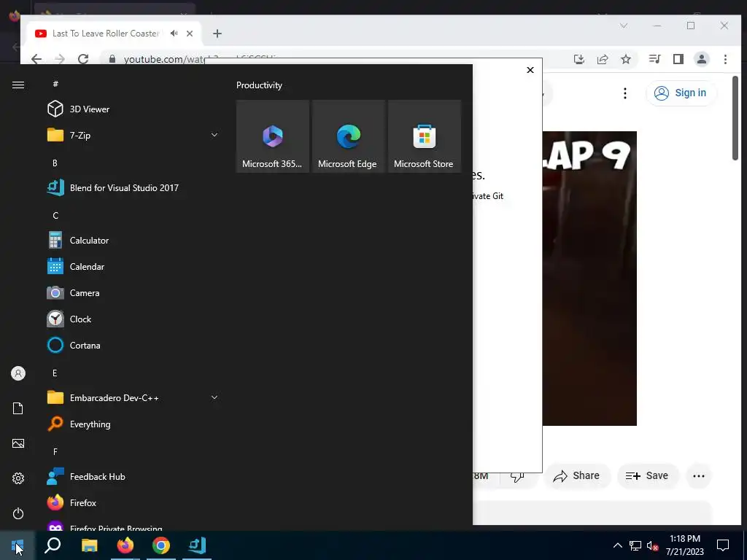Click the Windows Start button

tap(18, 545)
